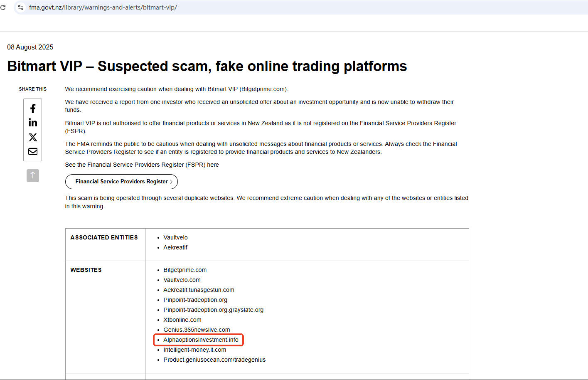Select the Intelligent-money.it.com entry

pyautogui.click(x=195, y=350)
